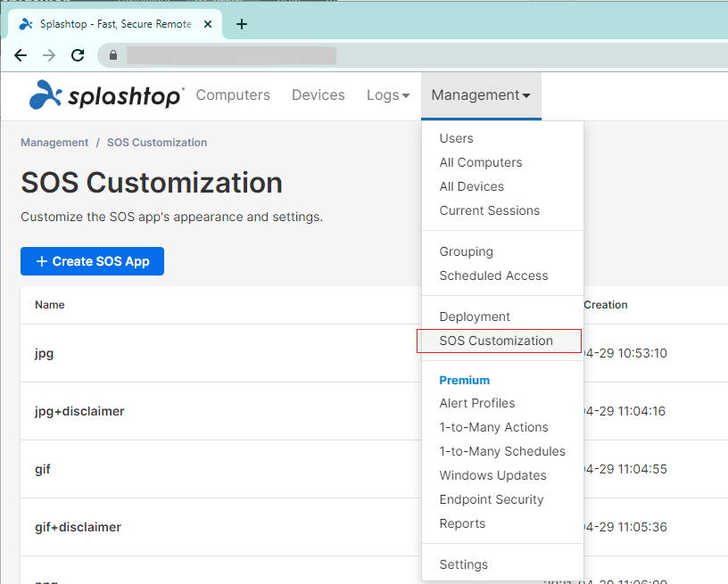Click creation time 11:05:36
728x584 pixels.
[626, 528]
